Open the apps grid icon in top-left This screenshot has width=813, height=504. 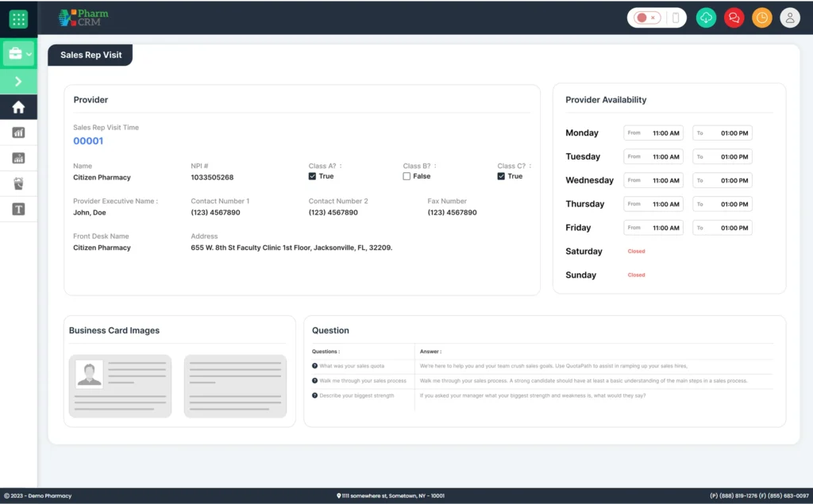click(x=17, y=17)
